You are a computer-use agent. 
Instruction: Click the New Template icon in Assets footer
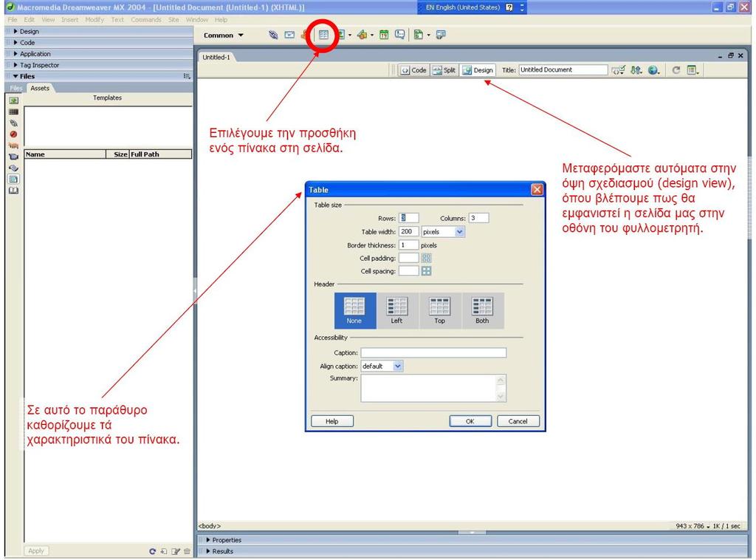click(x=164, y=551)
